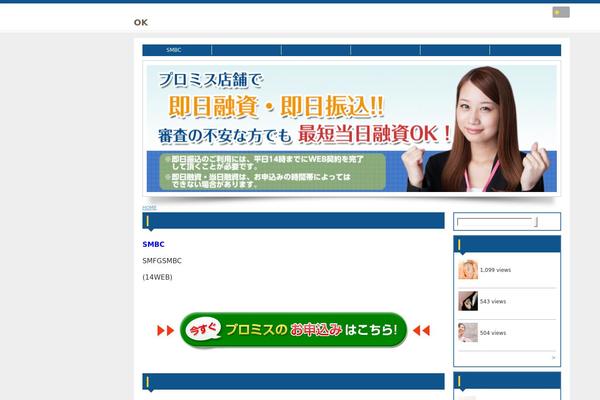Open the thumbnail beside 1,099 views
The width and height of the screenshot is (600, 400).
[468, 269]
